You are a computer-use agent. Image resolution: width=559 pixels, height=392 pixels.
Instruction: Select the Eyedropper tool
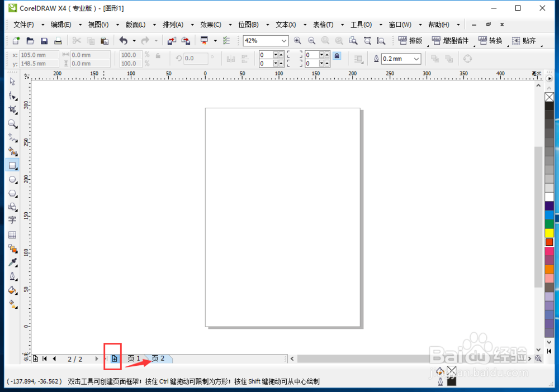coord(12,262)
